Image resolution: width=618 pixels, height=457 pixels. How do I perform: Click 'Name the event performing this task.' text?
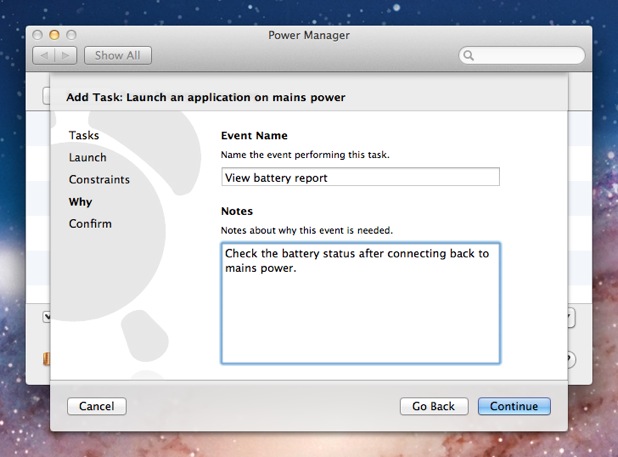pyautogui.click(x=305, y=155)
